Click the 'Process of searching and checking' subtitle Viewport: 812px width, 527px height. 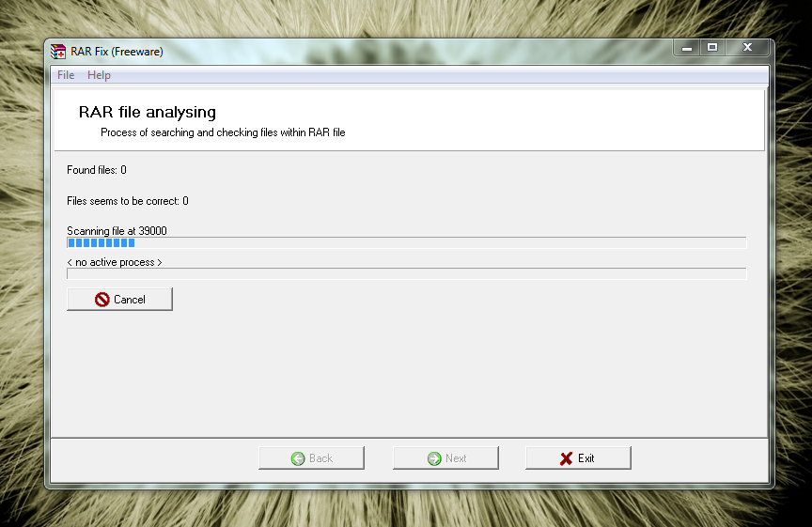[223, 132]
